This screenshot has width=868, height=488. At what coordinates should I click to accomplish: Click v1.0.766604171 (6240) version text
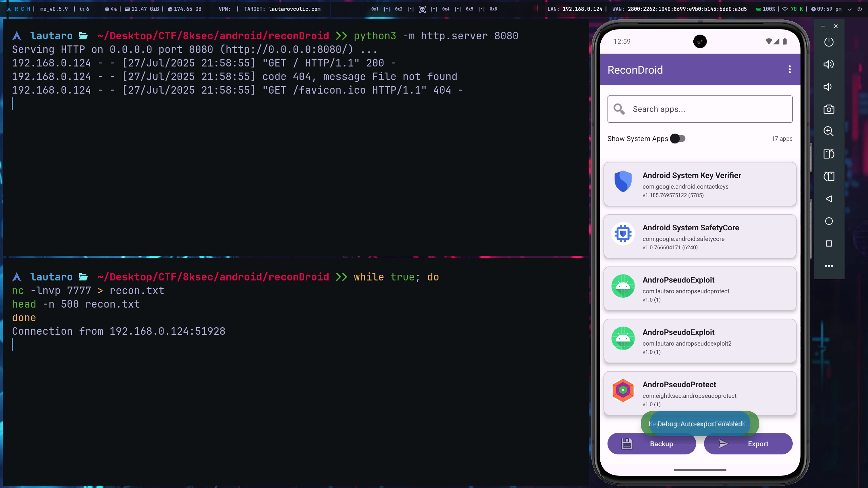(x=670, y=247)
